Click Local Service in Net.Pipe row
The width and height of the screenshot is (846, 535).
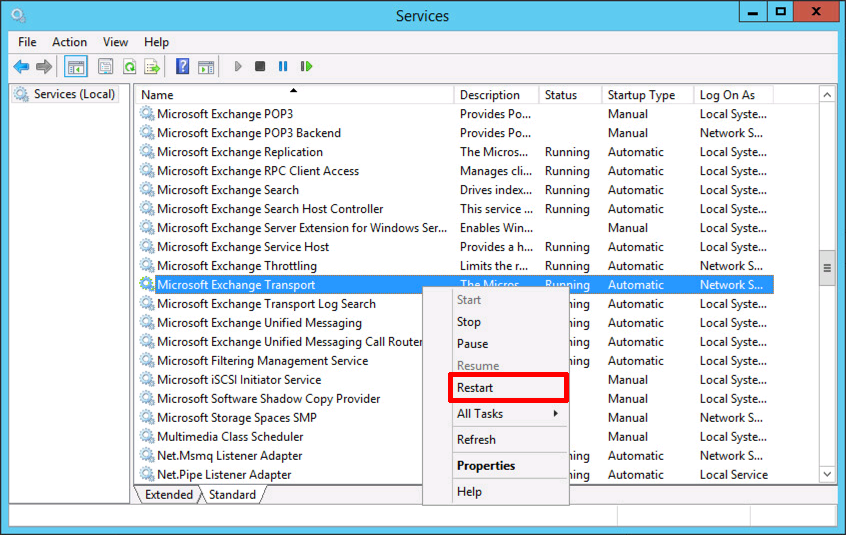tap(734, 475)
